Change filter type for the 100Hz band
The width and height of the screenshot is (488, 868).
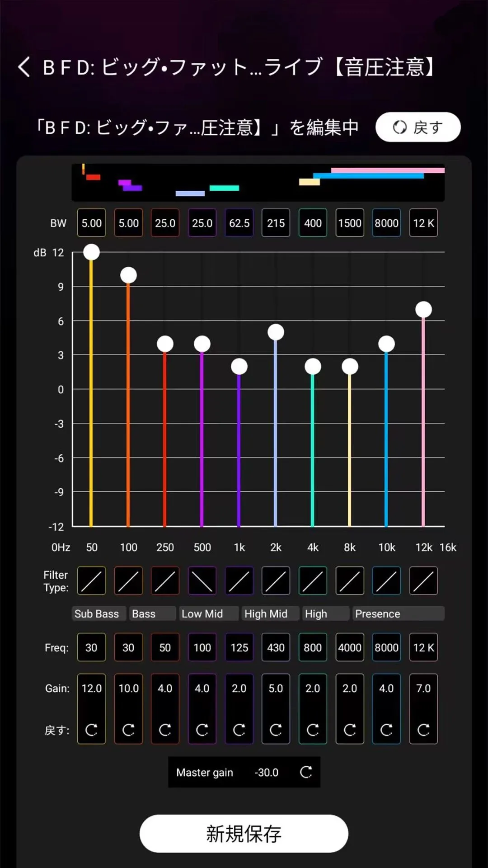[128, 581]
